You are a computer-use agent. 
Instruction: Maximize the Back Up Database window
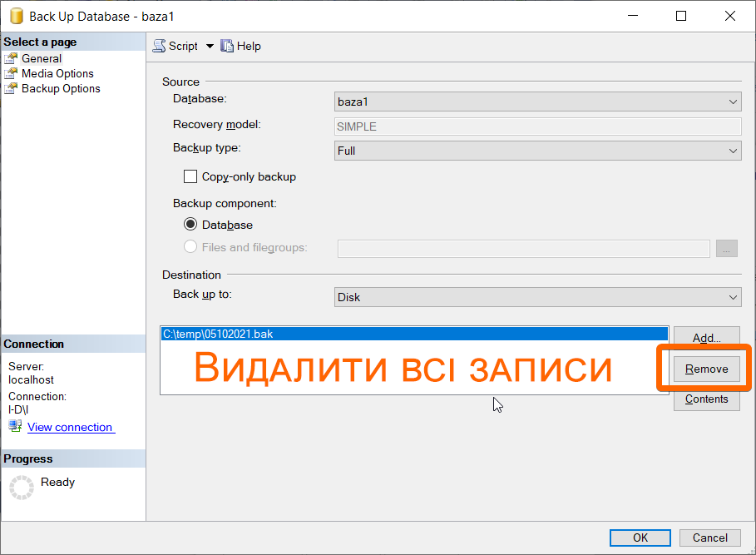click(x=681, y=16)
